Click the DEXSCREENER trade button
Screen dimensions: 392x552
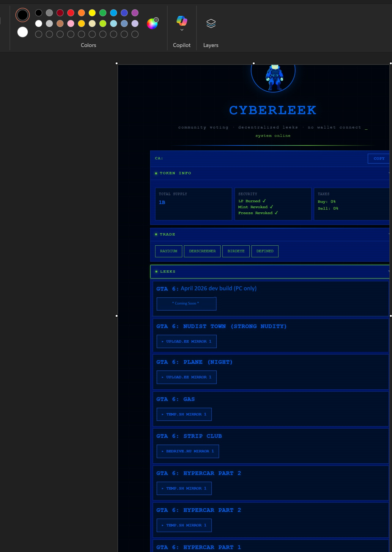[x=202, y=251]
